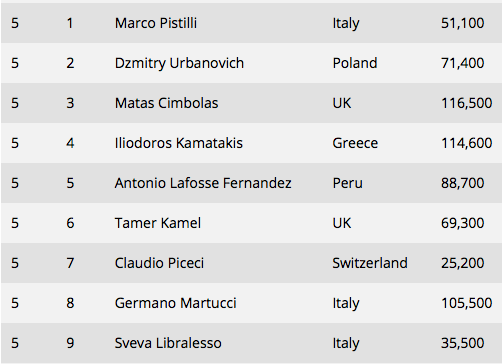The image size is (503, 364).
Task: Click chip count 35,500
Action: 463,343
